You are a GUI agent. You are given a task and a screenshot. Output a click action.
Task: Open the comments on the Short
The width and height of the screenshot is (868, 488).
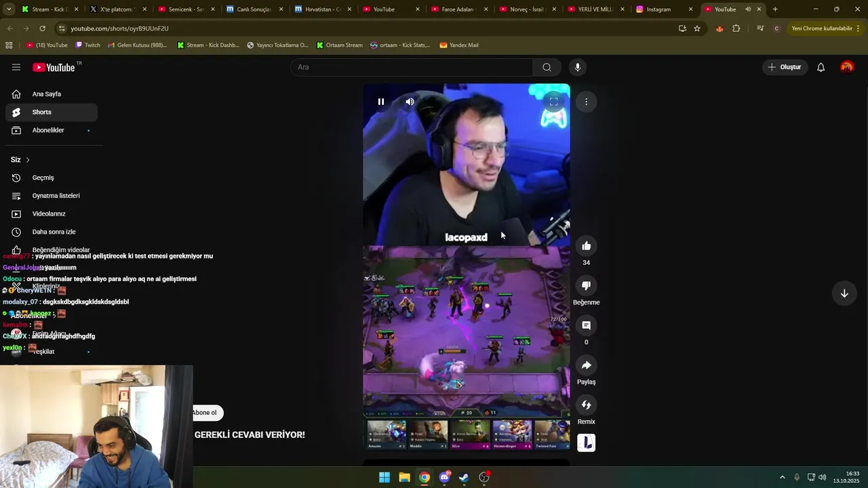click(587, 325)
